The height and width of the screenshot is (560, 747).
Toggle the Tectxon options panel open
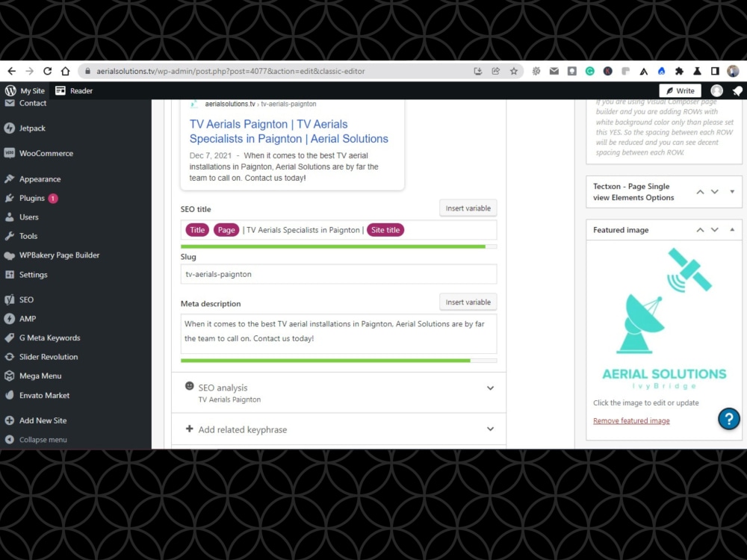pyautogui.click(x=732, y=192)
